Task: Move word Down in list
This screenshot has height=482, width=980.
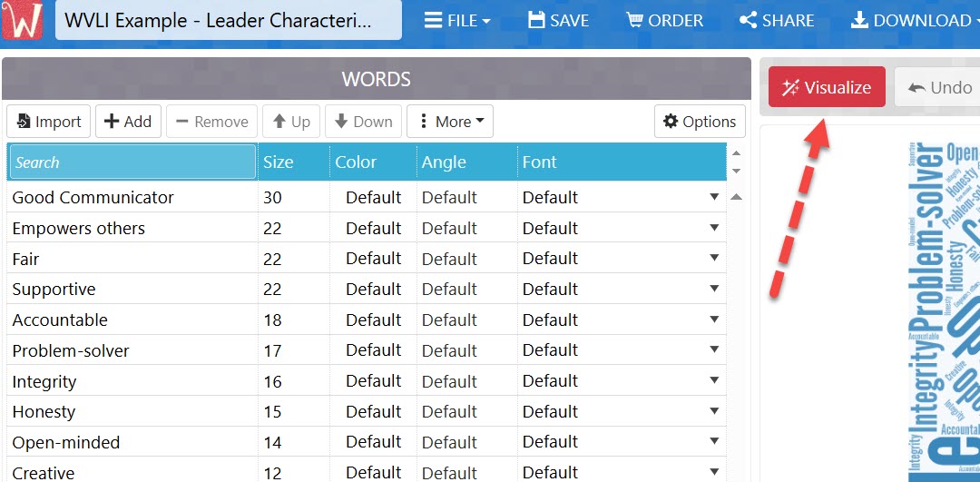Action: coord(363,122)
